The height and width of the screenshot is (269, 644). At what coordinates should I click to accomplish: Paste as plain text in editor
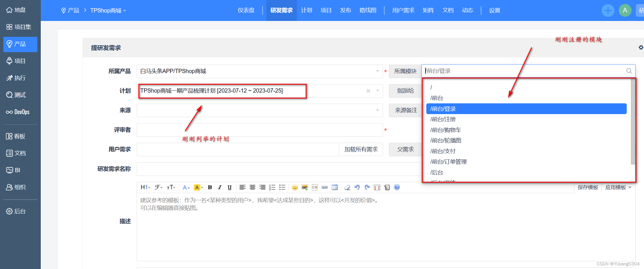(387, 187)
